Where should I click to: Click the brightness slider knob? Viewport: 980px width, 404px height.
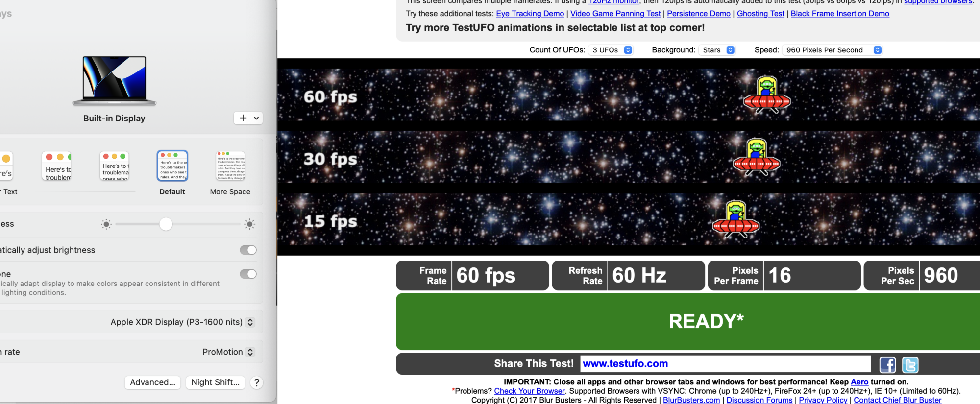click(166, 224)
